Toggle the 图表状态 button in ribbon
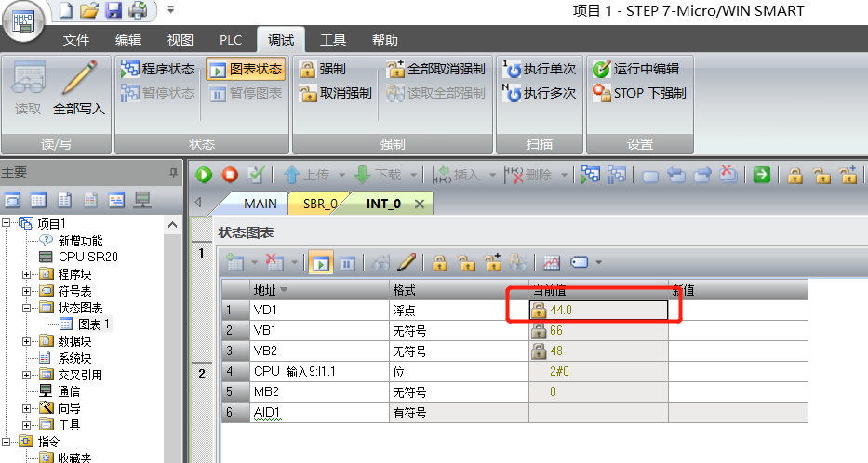Image resolution: width=868 pixels, height=463 pixels. (x=246, y=69)
